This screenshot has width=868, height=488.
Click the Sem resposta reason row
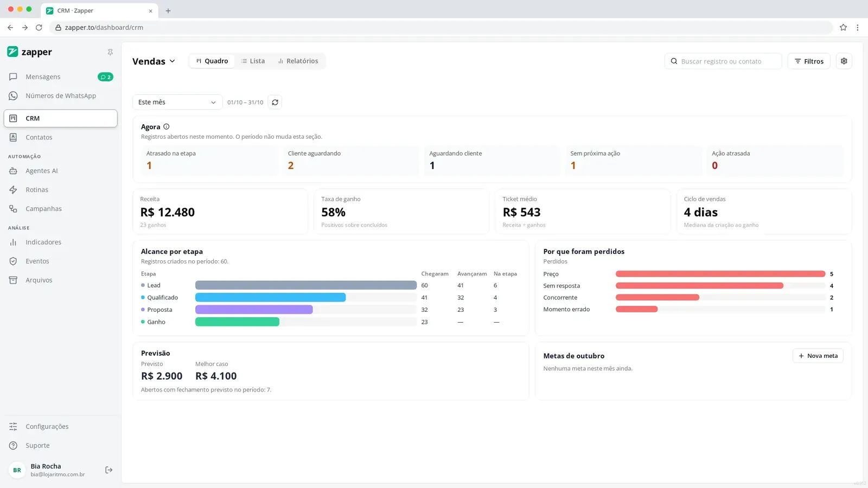pos(688,286)
